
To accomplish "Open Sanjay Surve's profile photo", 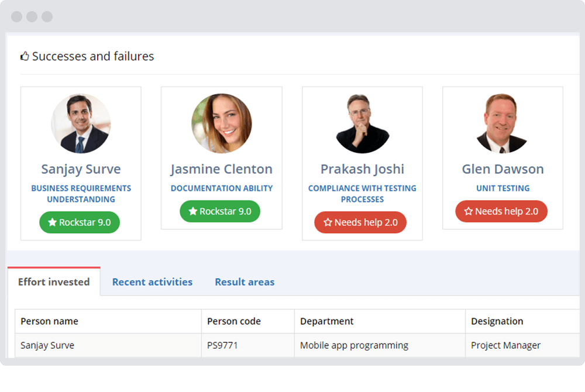I will 81,123.
